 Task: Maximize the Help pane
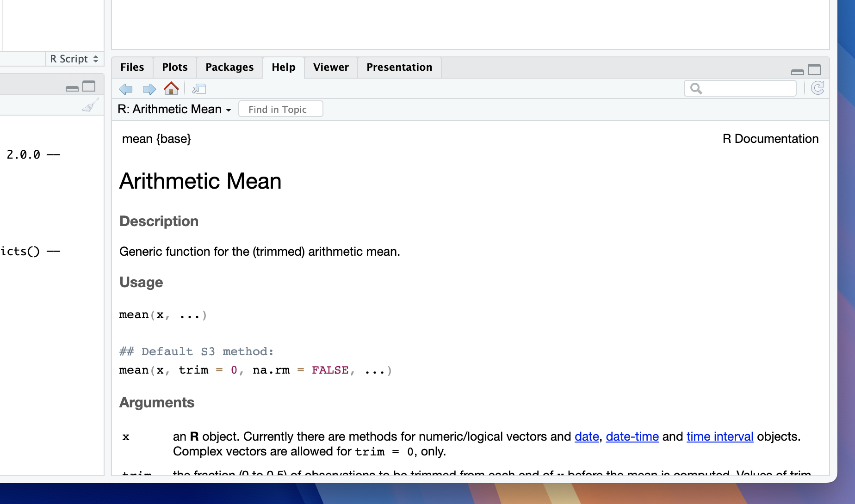pyautogui.click(x=814, y=70)
